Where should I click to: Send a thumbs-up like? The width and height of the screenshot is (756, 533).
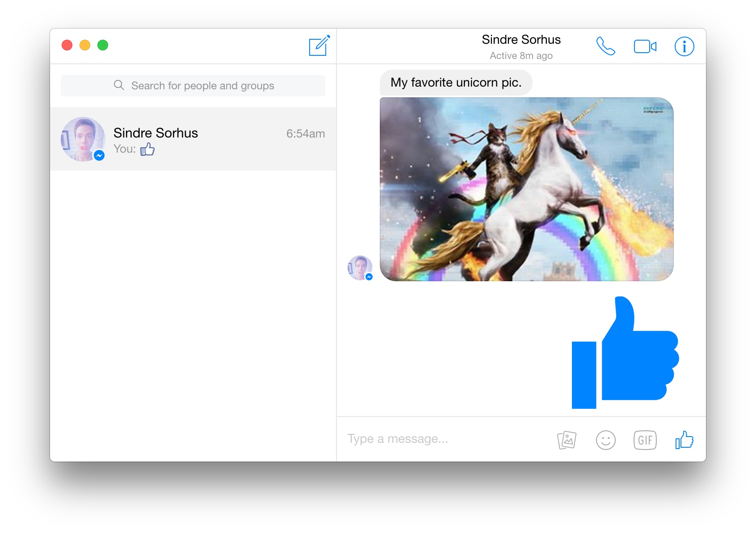click(x=684, y=440)
